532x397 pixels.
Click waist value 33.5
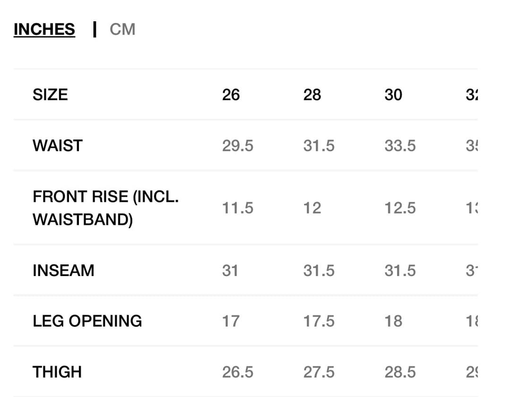coord(400,146)
